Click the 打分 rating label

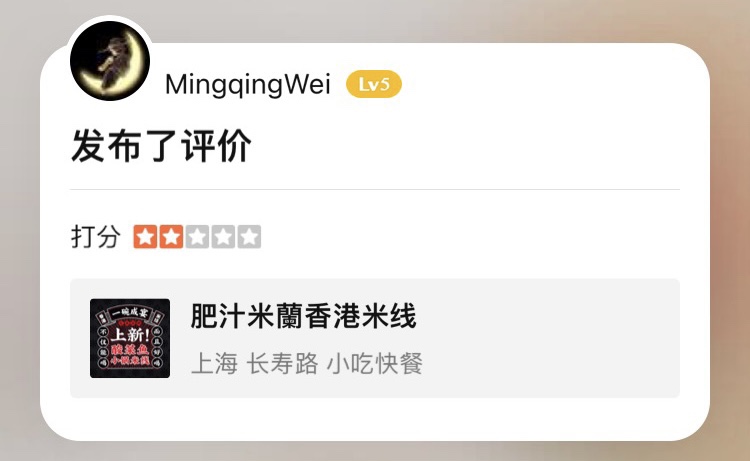point(96,237)
